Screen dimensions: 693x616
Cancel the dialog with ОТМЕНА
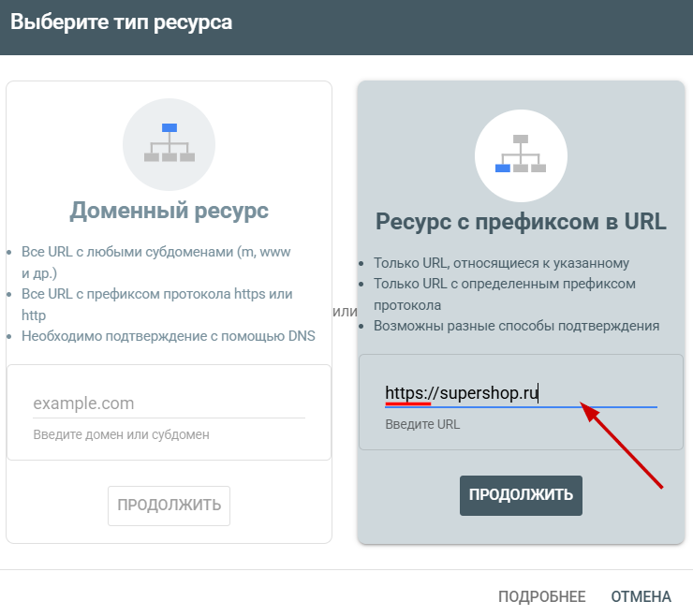(x=641, y=596)
